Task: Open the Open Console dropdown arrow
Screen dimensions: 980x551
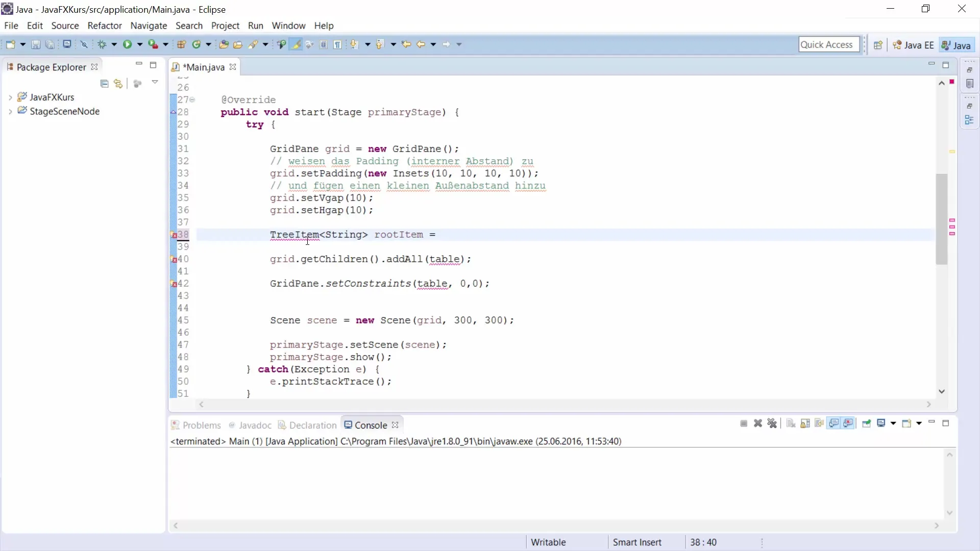Action: click(919, 423)
